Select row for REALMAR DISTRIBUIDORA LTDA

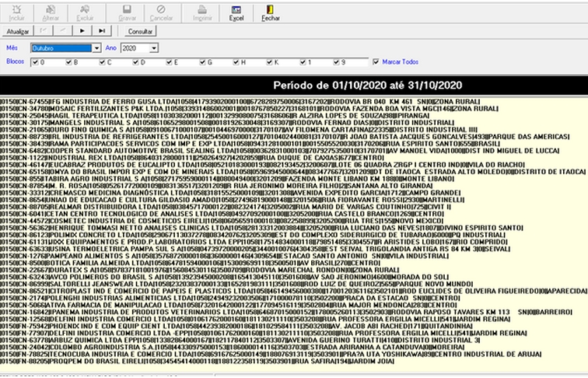click(226, 207)
